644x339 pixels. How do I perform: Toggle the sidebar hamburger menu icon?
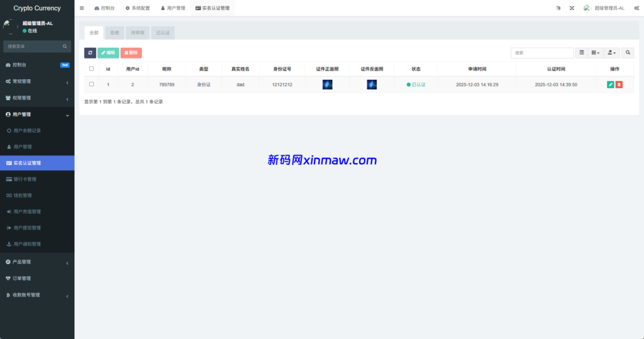point(82,8)
